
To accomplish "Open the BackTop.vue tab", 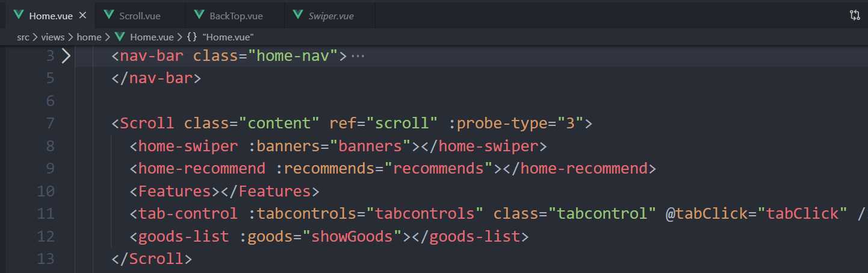I will [x=236, y=16].
